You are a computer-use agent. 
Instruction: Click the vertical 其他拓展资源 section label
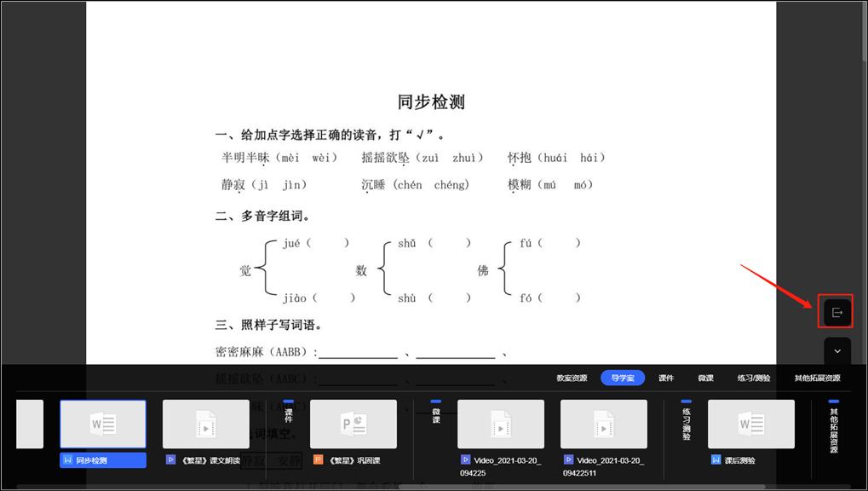(x=834, y=430)
